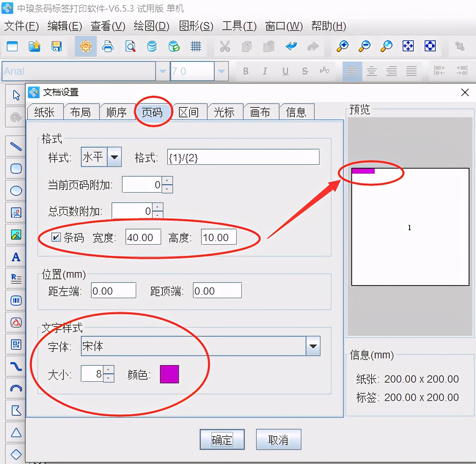Viewport: 476px width, 464px height.
Task: Switch to the 纸张 tab
Action: (45, 112)
